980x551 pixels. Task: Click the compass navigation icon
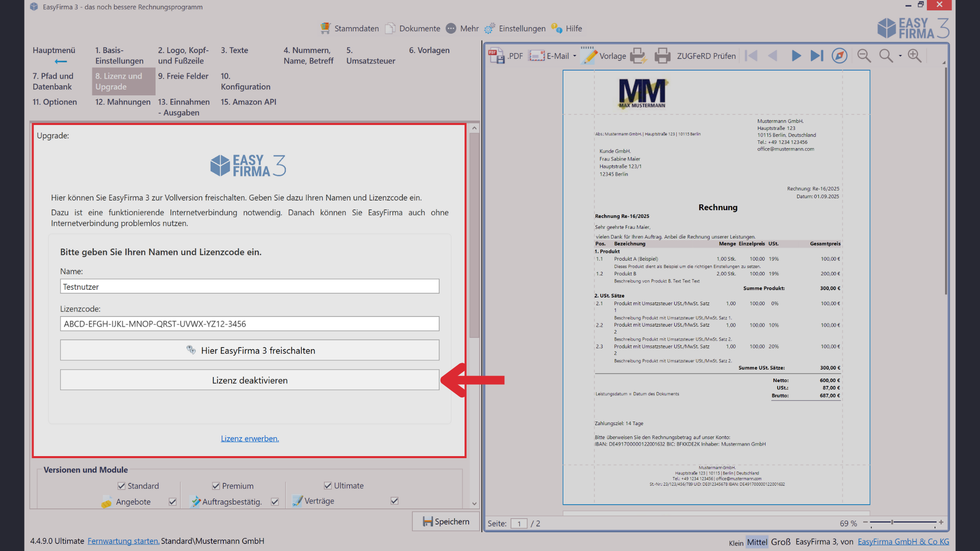pos(840,56)
